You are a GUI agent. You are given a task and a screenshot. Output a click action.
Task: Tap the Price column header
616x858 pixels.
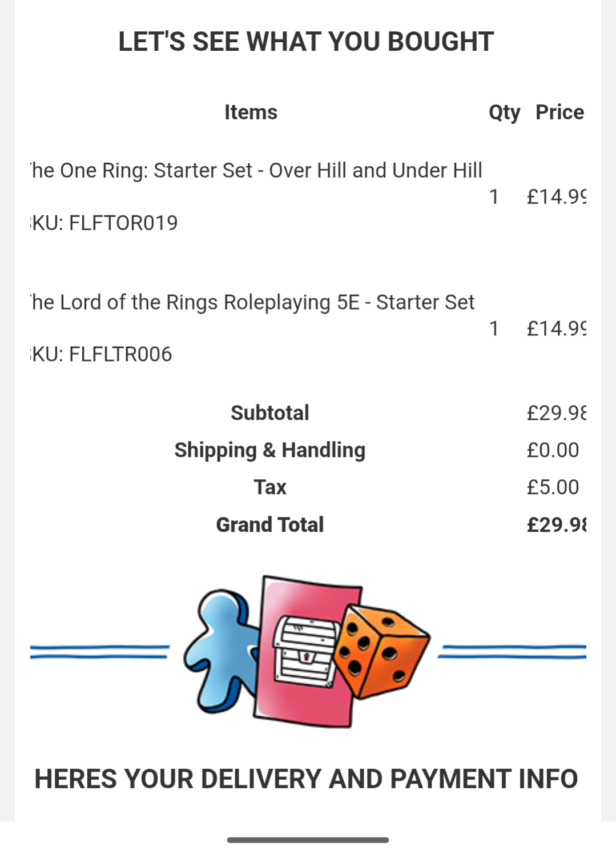(x=559, y=112)
